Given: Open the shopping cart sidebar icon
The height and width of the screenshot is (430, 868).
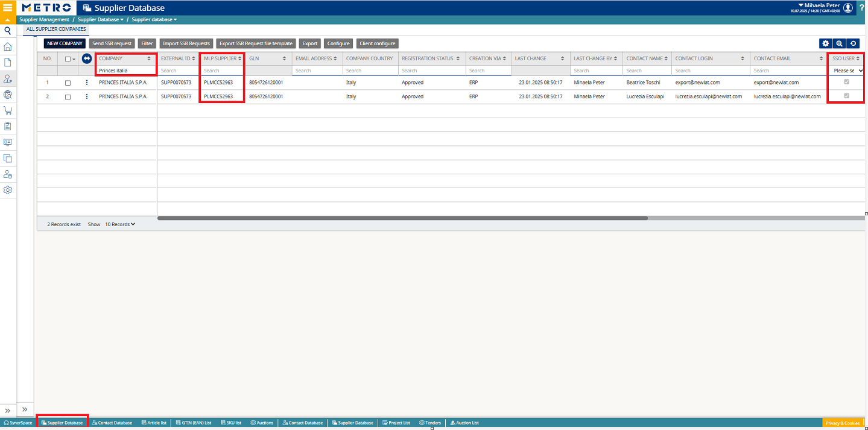Looking at the screenshot, I should point(8,110).
